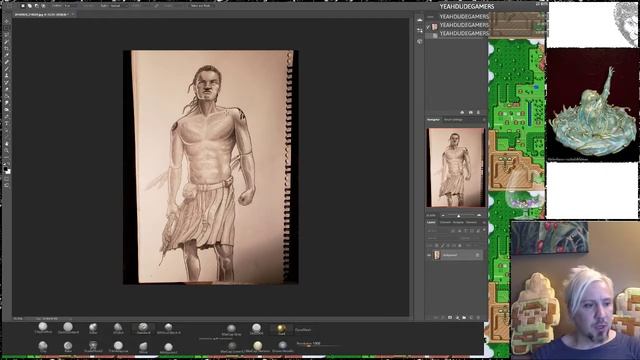Viewport: 640px width, 360px height.
Task: Select the Hand tool
Action: pos(7,144)
